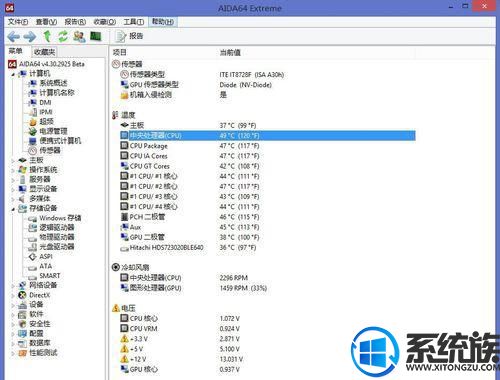
Task: Click the 项目 column header
Action: click(x=120, y=52)
